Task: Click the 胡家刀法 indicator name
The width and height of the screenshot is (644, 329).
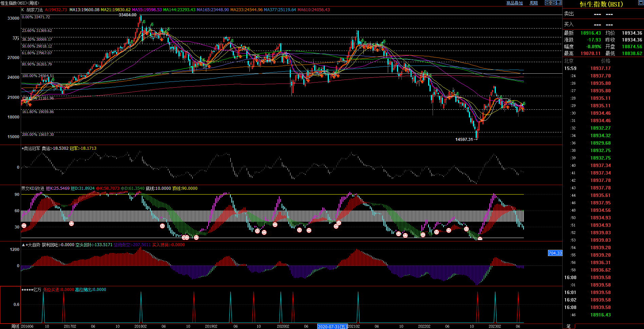Action: [x=35, y=10]
